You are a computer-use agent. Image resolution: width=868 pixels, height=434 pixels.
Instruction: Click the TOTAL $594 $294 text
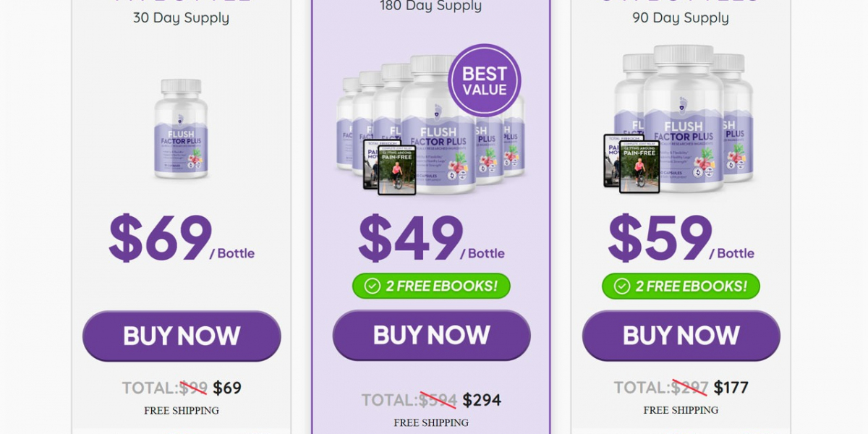(431, 400)
